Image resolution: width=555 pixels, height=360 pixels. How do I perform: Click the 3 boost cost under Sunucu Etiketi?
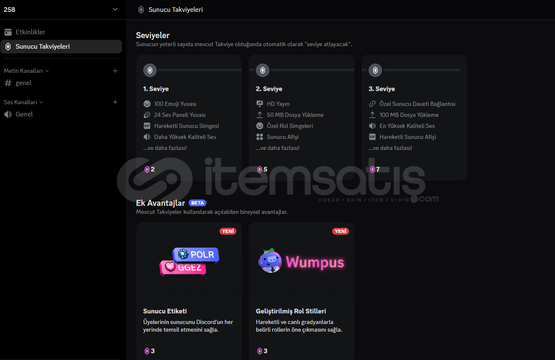(x=149, y=351)
